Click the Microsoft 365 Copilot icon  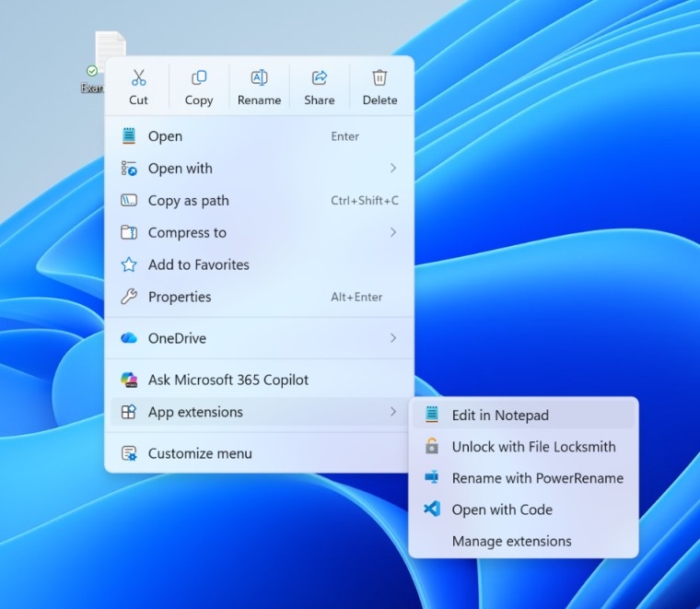click(x=129, y=380)
